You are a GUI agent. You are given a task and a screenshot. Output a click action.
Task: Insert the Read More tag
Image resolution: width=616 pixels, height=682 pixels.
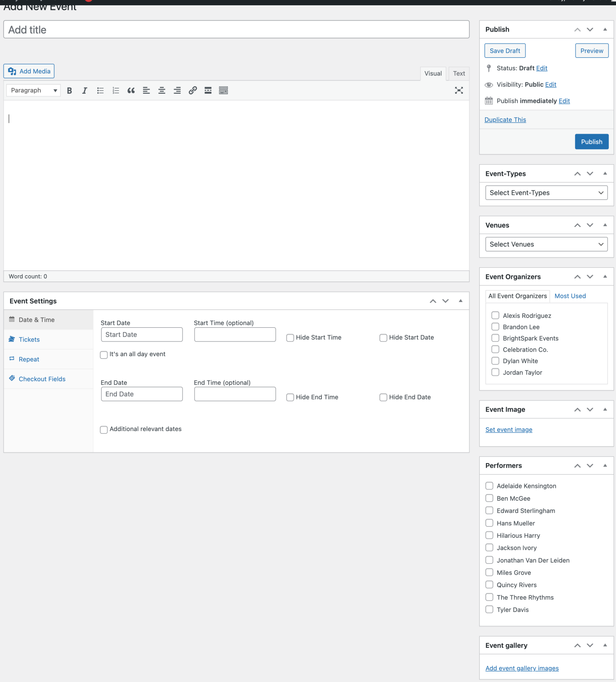[x=208, y=90]
